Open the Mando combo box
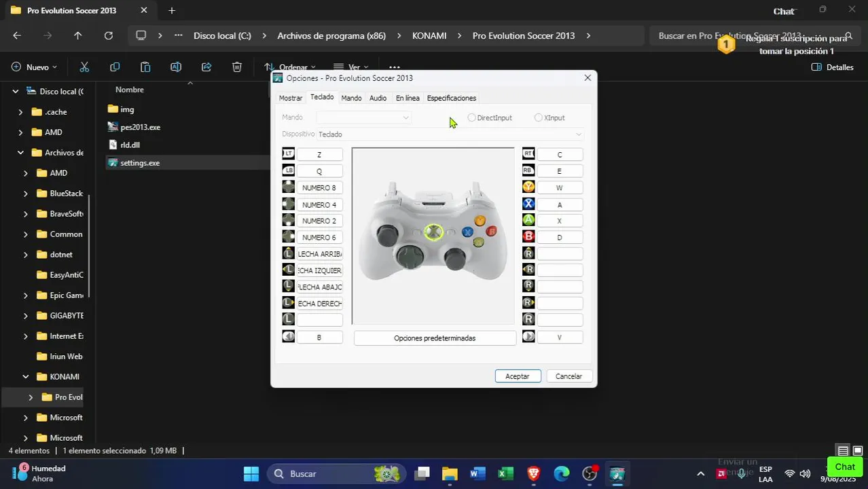This screenshot has height=489, width=868. pyautogui.click(x=364, y=117)
